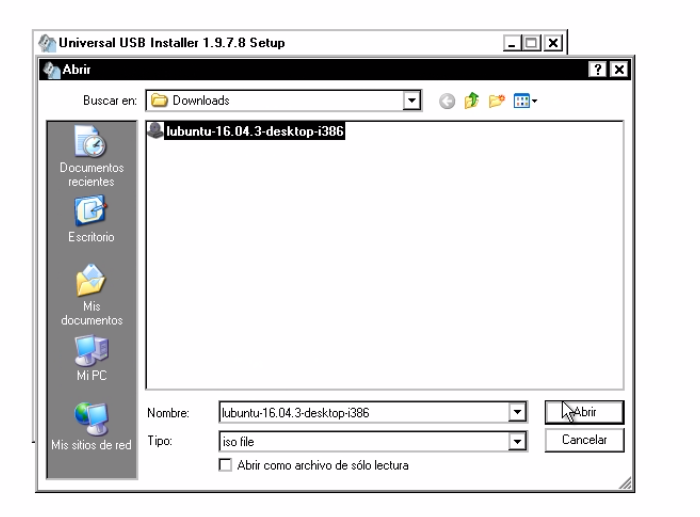Select lubuntu-16.04.3-desktop-i386 file name
This screenshot has height=517, width=700.
click(x=254, y=131)
